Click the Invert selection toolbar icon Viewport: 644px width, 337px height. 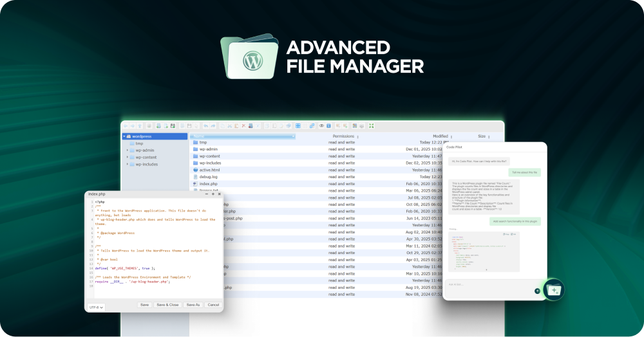pos(312,126)
